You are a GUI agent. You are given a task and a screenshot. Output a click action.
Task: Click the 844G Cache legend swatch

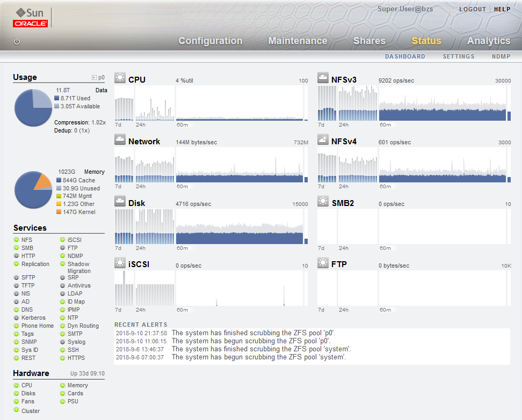59,180
